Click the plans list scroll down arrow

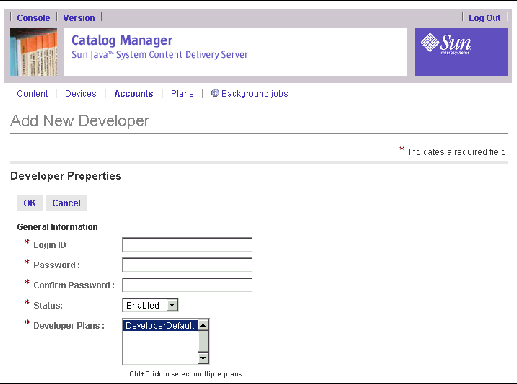[x=203, y=358]
